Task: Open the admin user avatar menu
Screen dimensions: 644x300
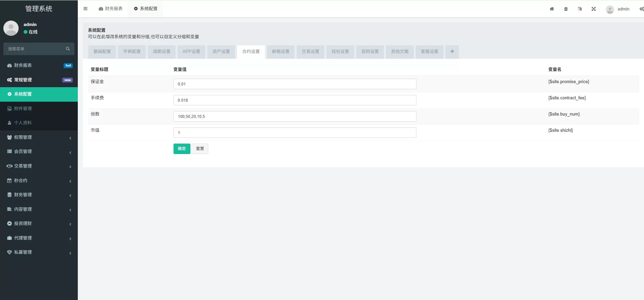Action: click(618, 9)
